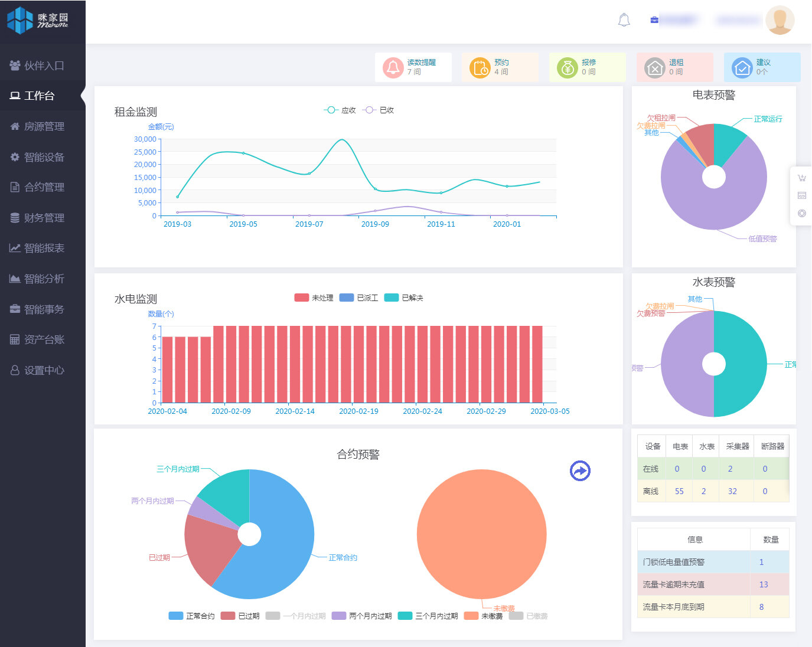Click the 读数提醒 pink bell icon
The height and width of the screenshot is (647, 812).
[x=393, y=67]
